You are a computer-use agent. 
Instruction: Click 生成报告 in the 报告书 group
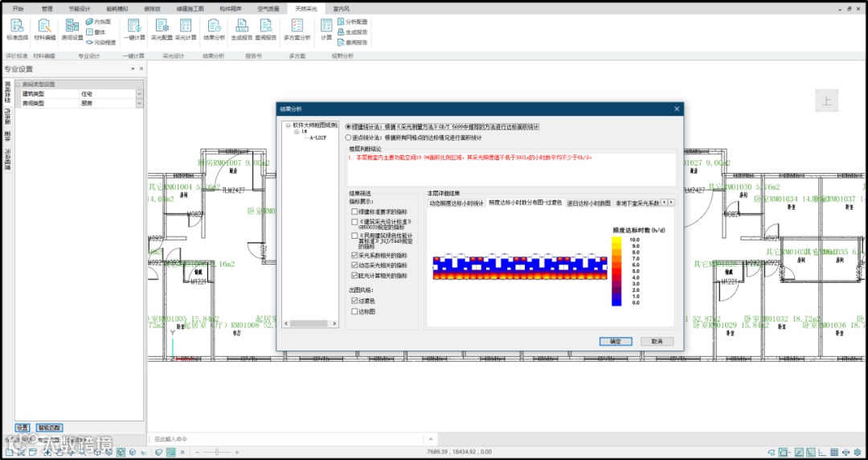242,30
